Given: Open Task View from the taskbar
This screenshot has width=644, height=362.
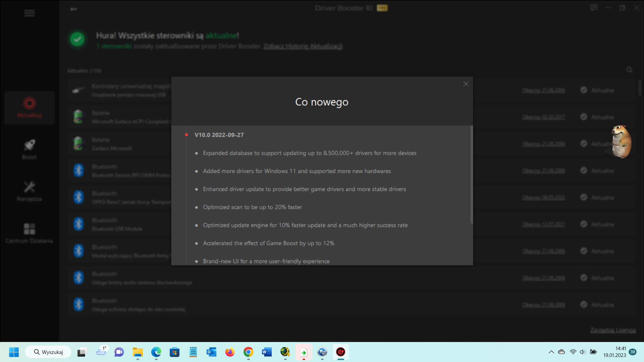Looking at the screenshot, I should [x=82, y=352].
